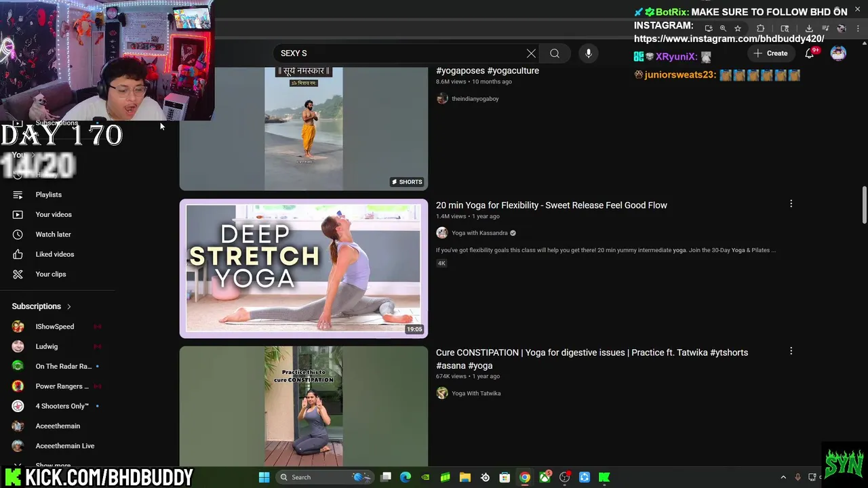Screen dimensions: 868x488
Task: Open Chrome three-dot menu
Action: point(857,28)
